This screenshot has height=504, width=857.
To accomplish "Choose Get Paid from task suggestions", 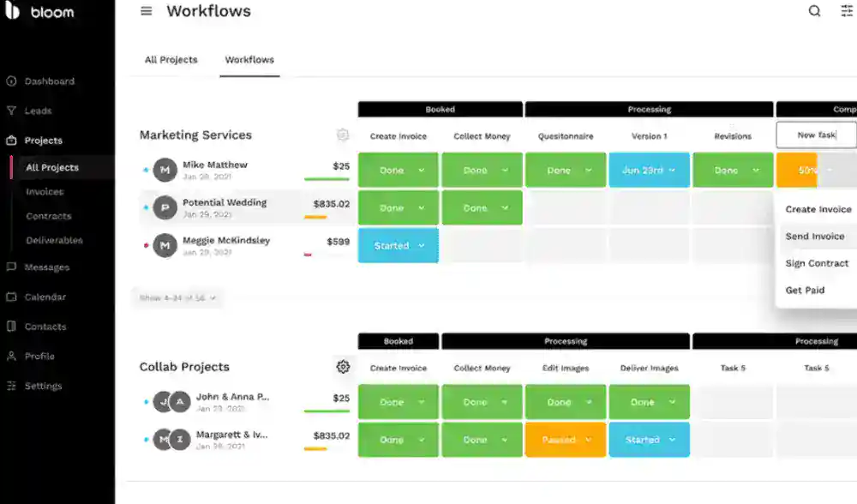I will click(805, 291).
